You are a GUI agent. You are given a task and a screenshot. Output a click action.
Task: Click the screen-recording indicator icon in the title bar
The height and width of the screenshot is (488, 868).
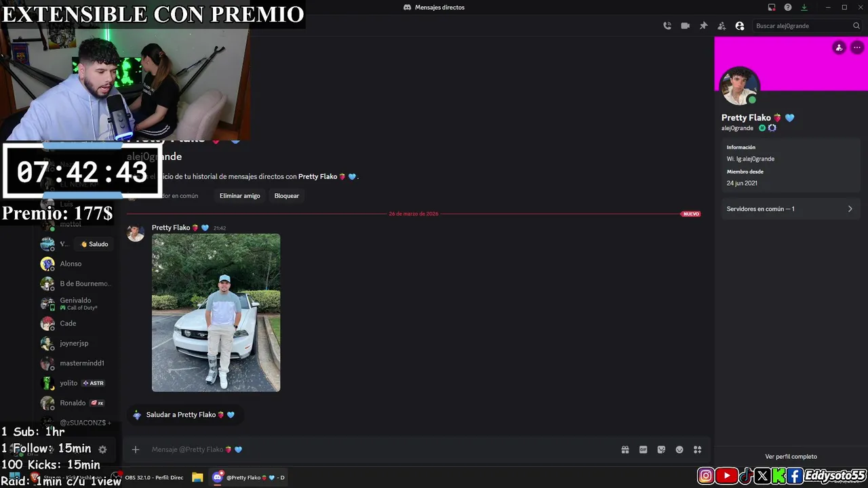[772, 7]
